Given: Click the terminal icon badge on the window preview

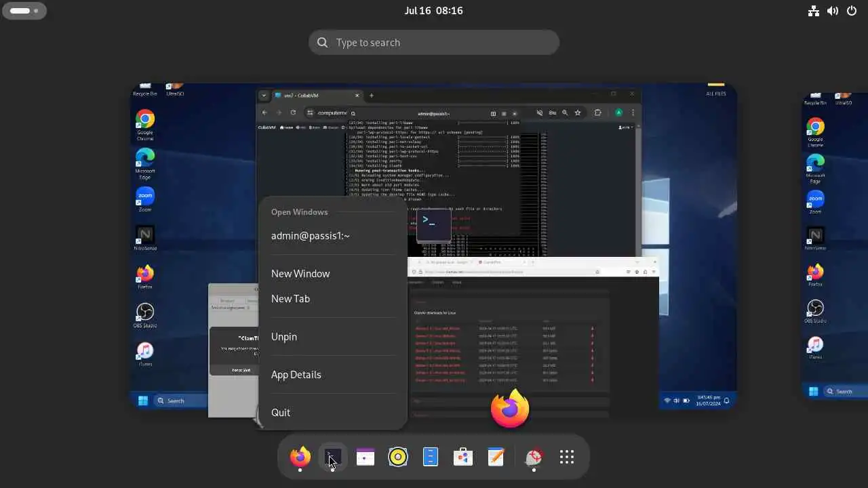Looking at the screenshot, I should click(x=434, y=225).
